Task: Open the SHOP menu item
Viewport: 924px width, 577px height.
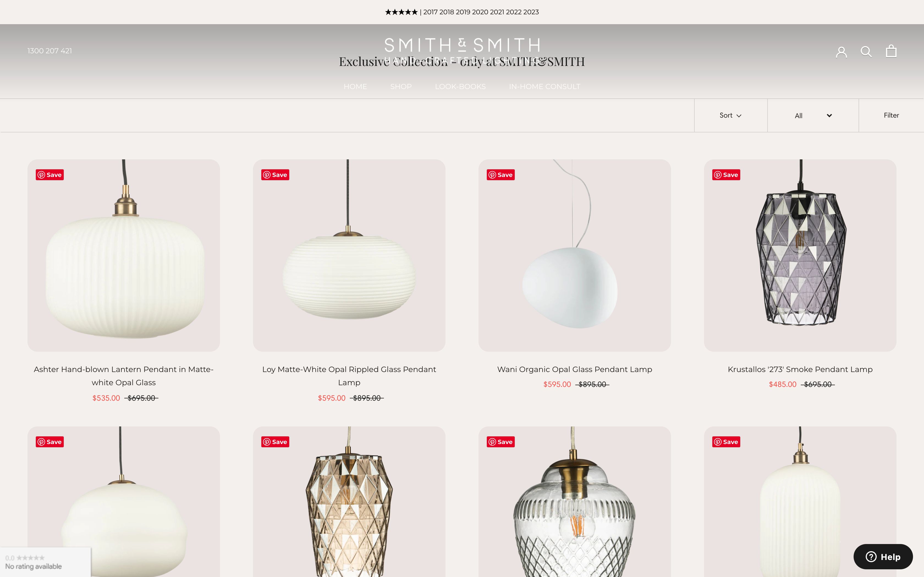Action: click(x=401, y=87)
